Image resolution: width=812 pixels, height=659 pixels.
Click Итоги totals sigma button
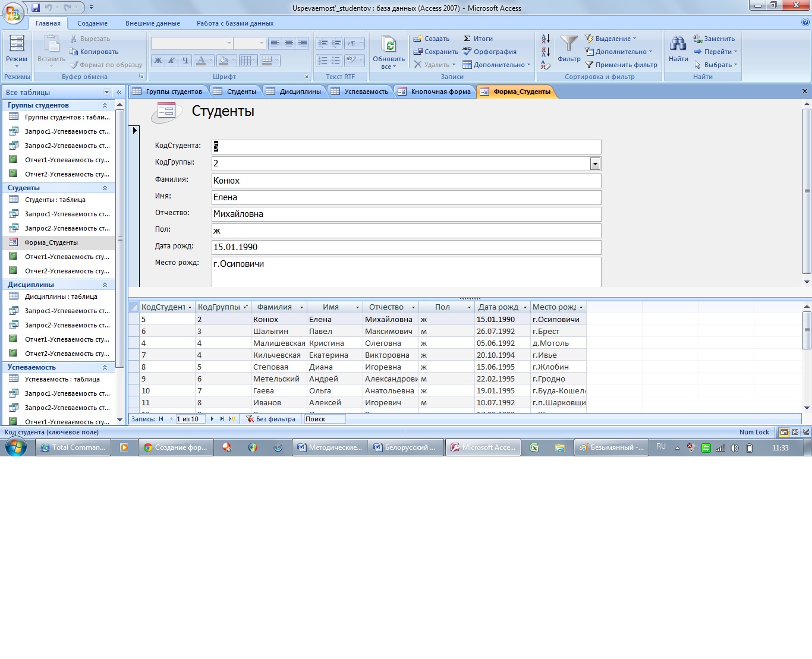click(x=478, y=39)
